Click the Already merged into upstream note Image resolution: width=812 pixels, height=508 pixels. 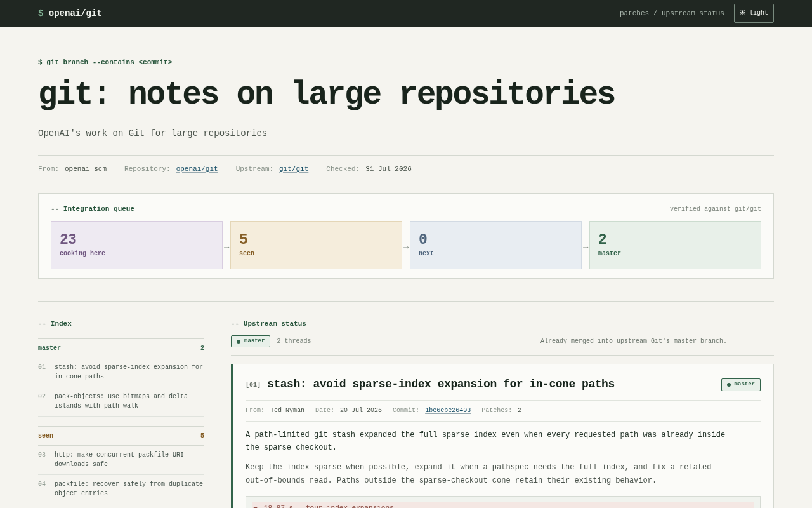click(x=634, y=342)
